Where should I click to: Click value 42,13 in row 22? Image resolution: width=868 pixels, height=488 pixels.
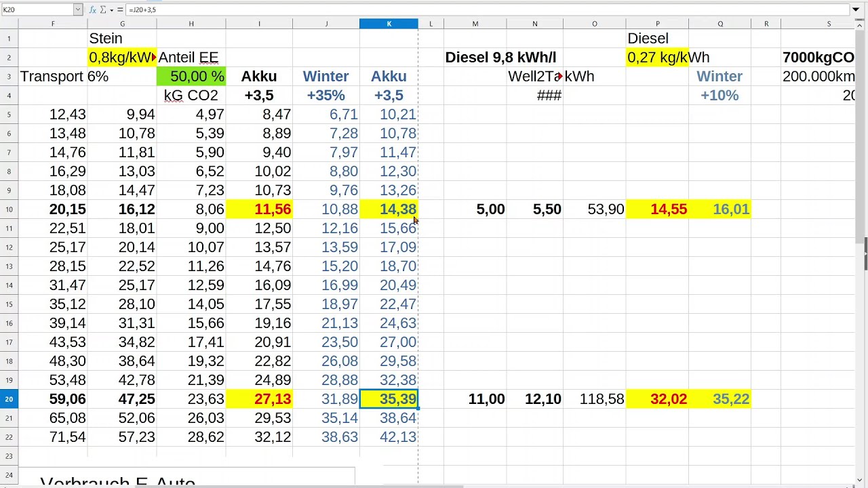pyautogui.click(x=389, y=437)
